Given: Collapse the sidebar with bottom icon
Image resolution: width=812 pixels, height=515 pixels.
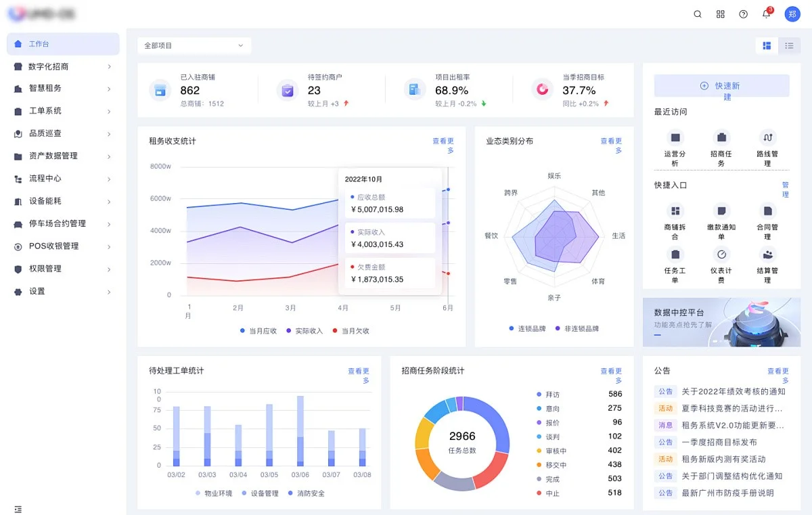Looking at the screenshot, I should coord(18,508).
